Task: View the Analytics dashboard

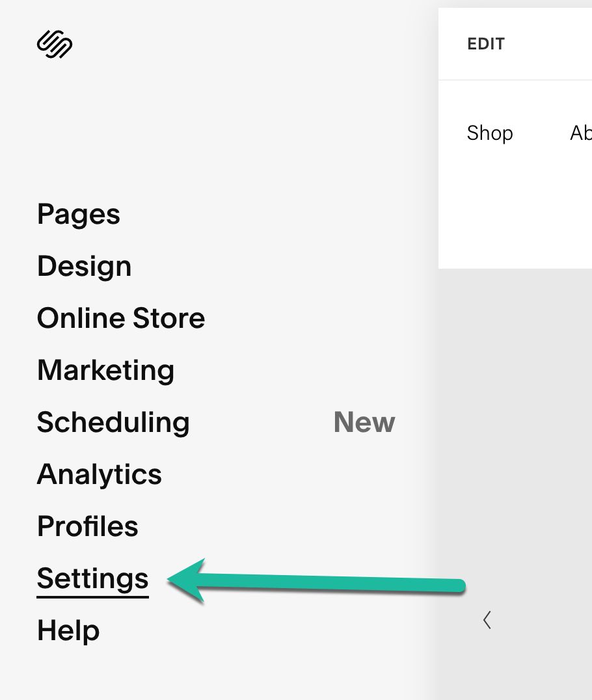Action: click(x=100, y=474)
